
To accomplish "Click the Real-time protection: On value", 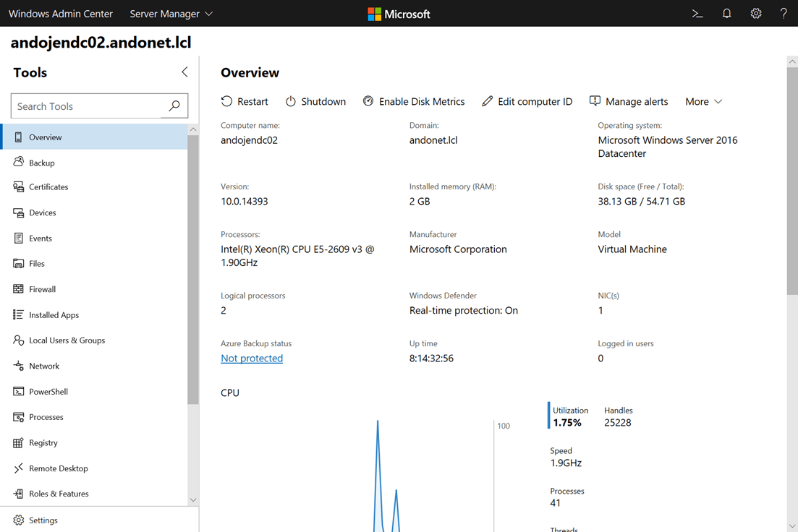I will pos(463,310).
